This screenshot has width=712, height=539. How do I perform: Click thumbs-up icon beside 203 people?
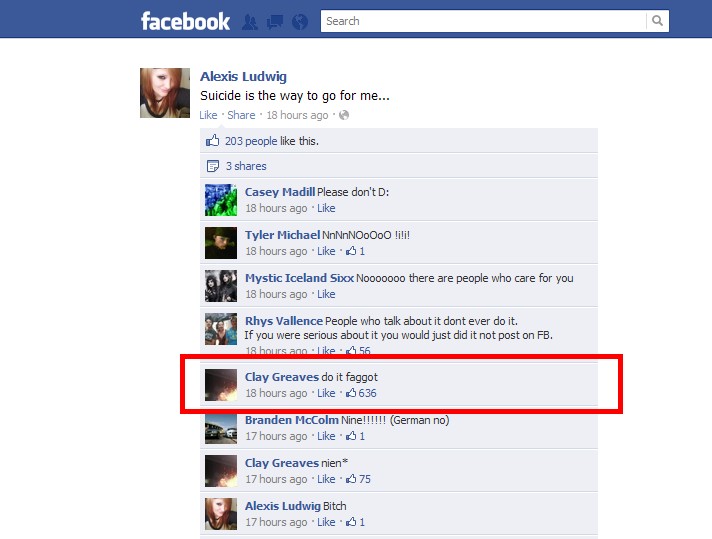[213, 140]
